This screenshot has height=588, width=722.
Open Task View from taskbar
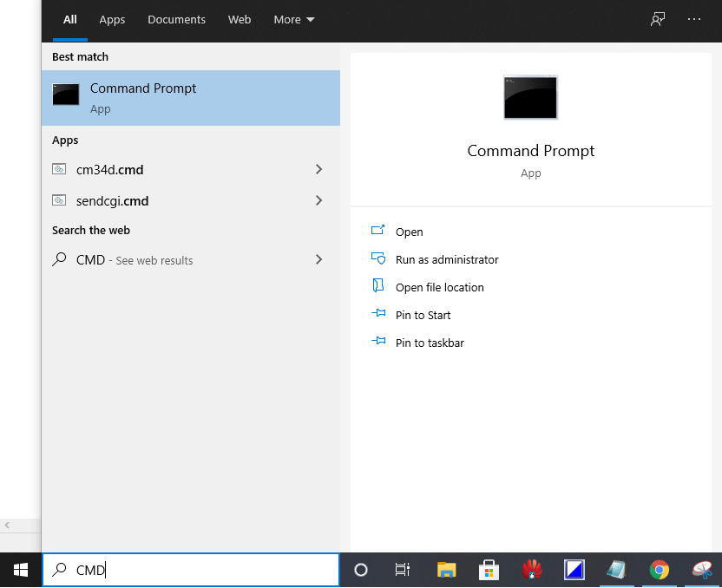click(x=403, y=570)
